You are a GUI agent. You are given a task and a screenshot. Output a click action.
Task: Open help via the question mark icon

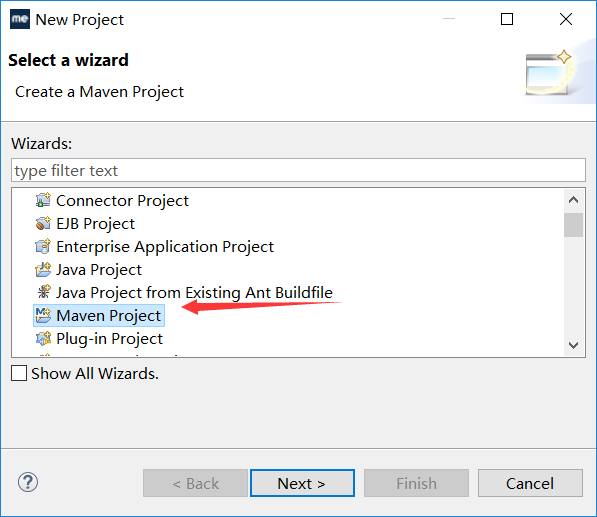[28, 482]
